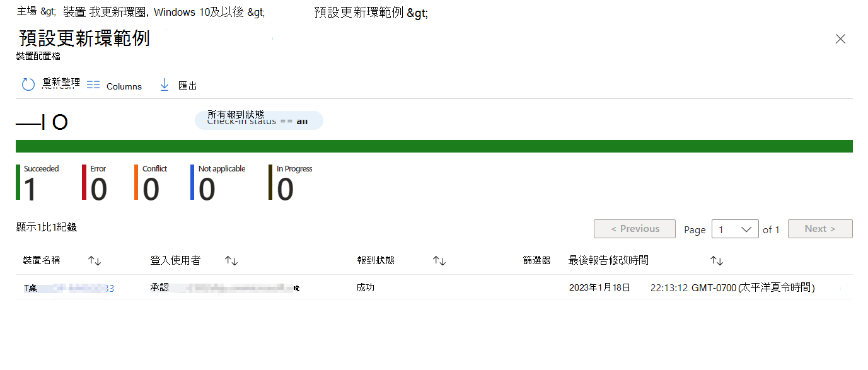868x370 pixels.
Task: Open the page number dropdown
Action: pyautogui.click(x=735, y=229)
